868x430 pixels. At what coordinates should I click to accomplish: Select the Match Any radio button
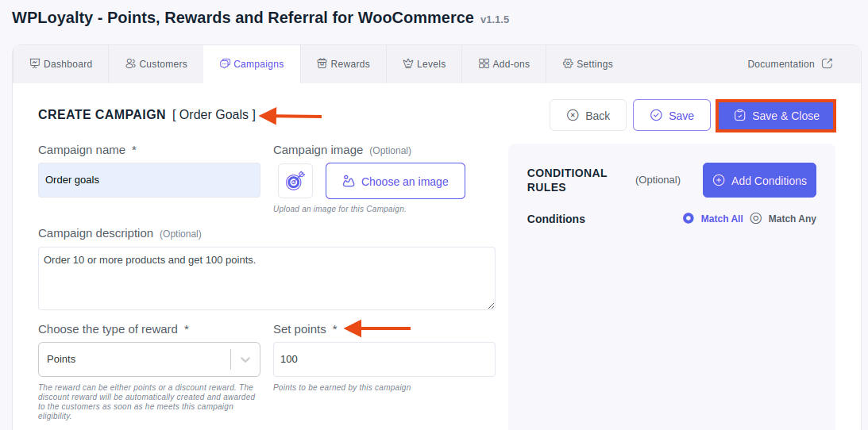click(x=755, y=218)
